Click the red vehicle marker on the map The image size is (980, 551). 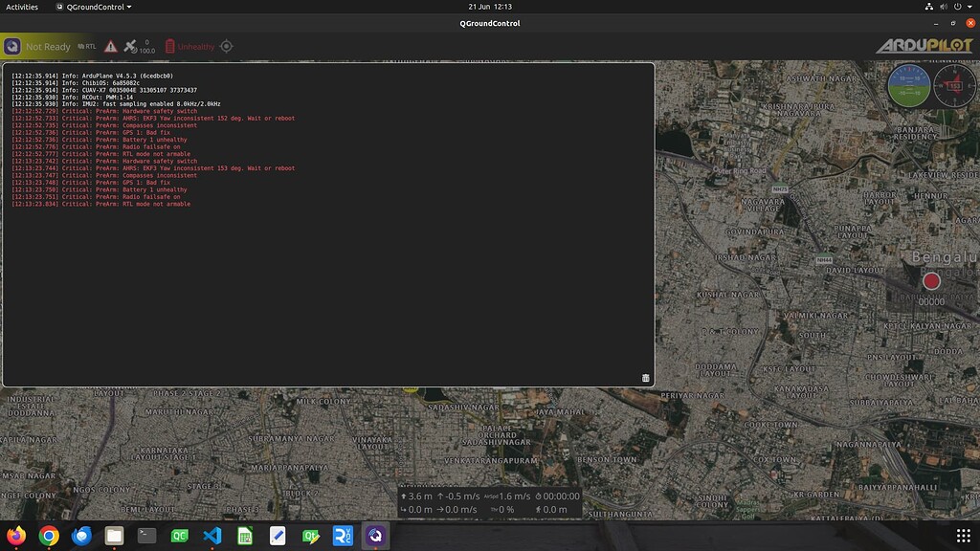pyautogui.click(x=931, y=281)
